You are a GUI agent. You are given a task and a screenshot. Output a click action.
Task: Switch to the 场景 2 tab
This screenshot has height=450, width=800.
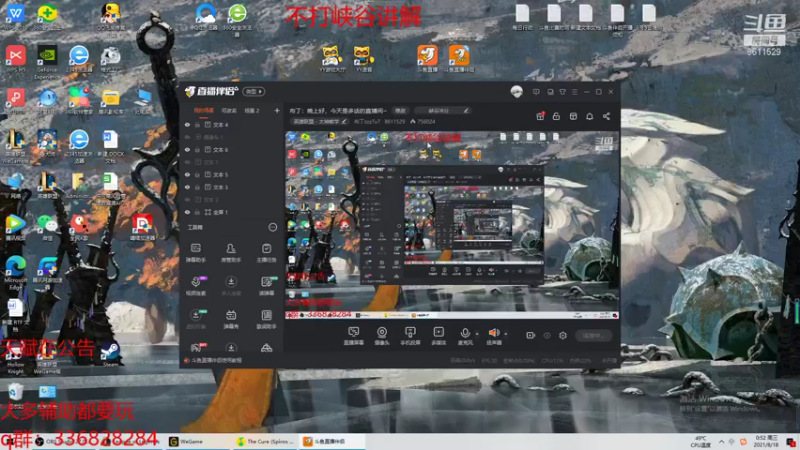252,110
